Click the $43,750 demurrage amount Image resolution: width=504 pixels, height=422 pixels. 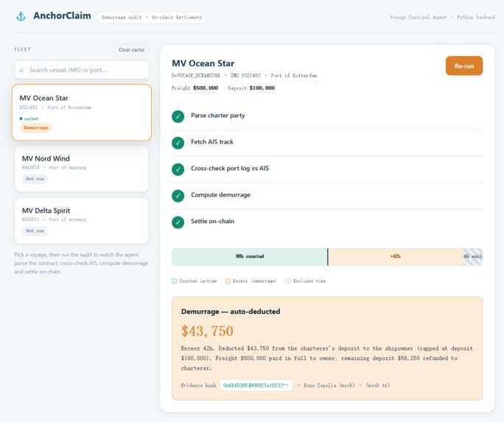click(207, 331)
